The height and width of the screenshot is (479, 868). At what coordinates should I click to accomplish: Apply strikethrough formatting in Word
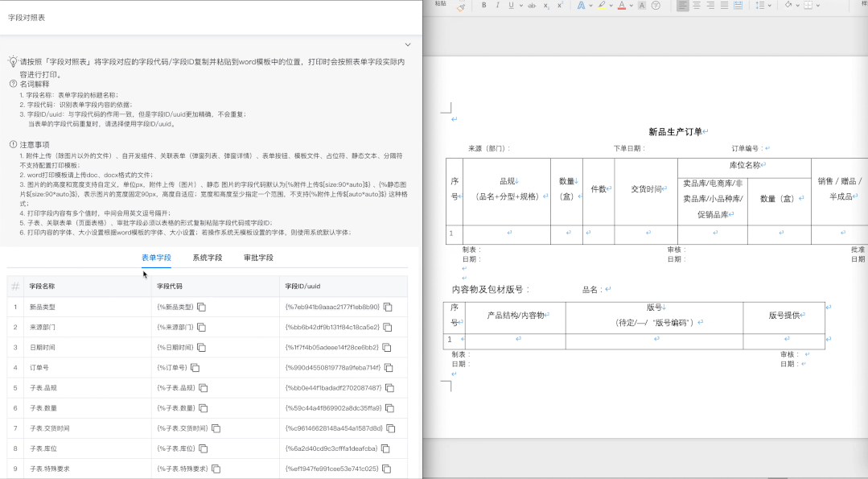click(x=532, y=5)
